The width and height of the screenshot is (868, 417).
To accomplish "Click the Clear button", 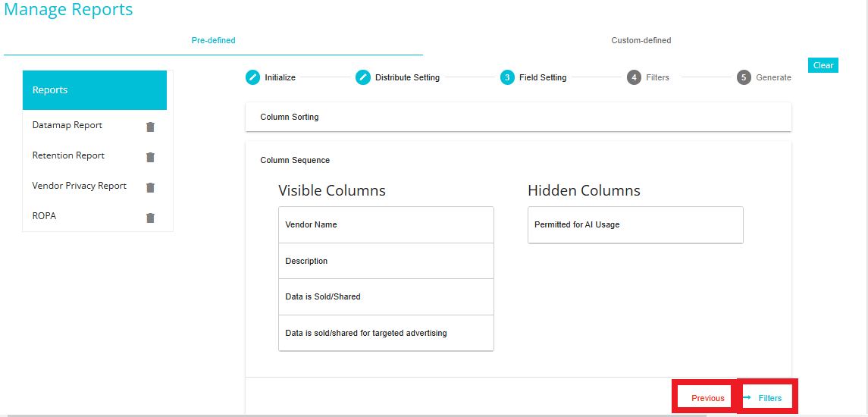I will [823, 65].
